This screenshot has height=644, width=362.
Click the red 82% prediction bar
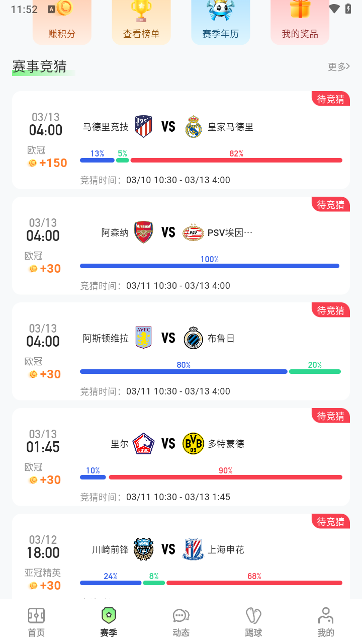(236, 160)
